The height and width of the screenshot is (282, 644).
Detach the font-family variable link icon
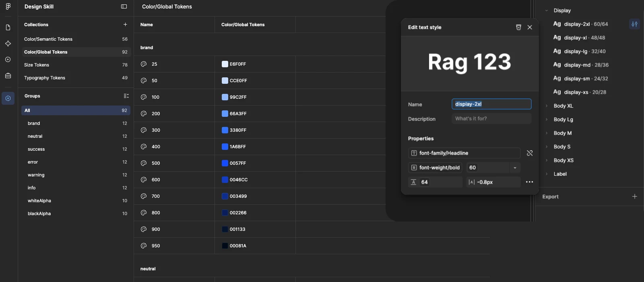click(530, 153)
